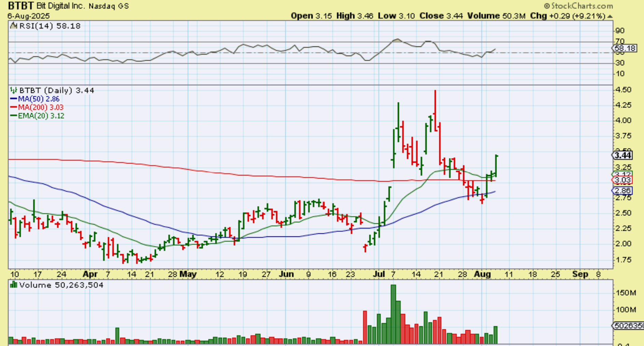
Task: Click the 4.00 price axis label
Action: [623, 120]
